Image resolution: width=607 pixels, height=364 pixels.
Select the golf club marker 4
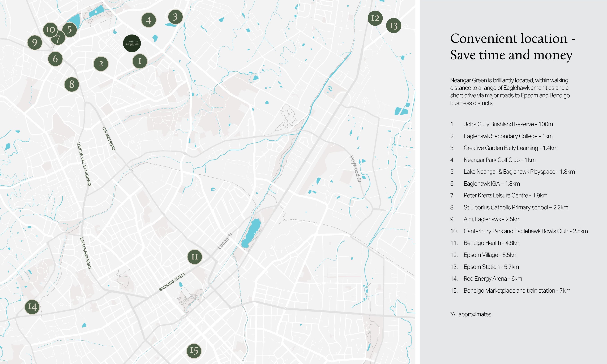(149, 20)
